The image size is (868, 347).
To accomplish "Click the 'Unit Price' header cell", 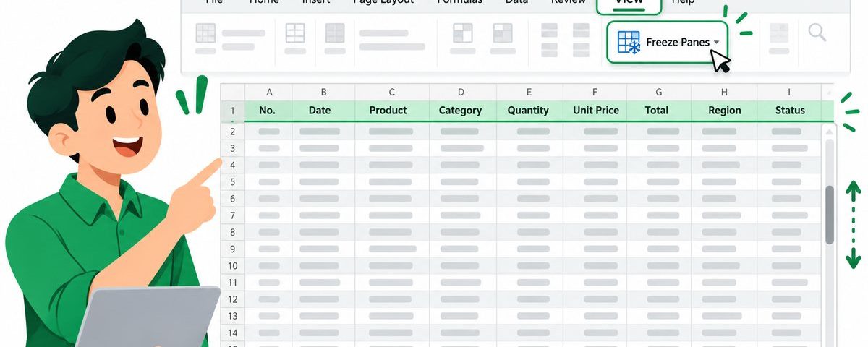I will [595, 111].
